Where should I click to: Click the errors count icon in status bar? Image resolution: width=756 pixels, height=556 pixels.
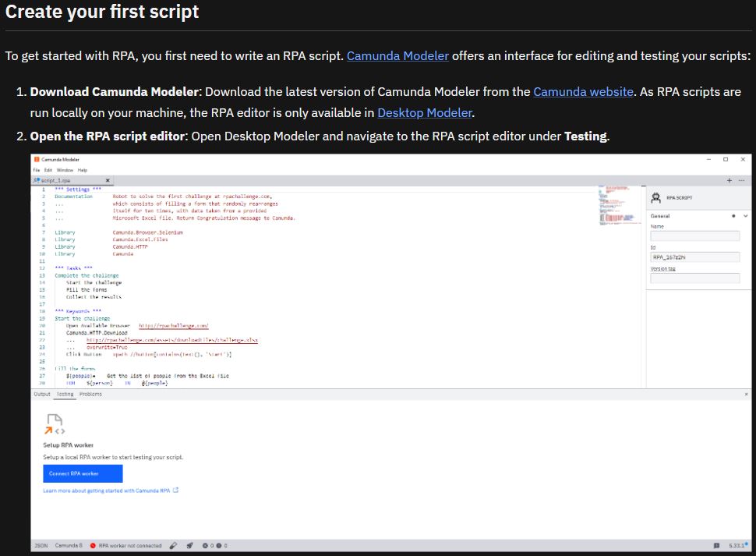point(205,545)
